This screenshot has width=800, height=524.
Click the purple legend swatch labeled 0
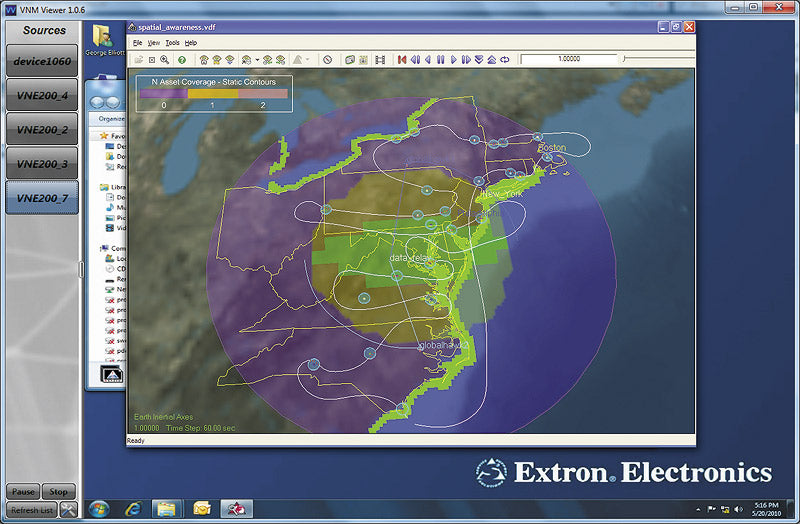[x=164, y=94]
